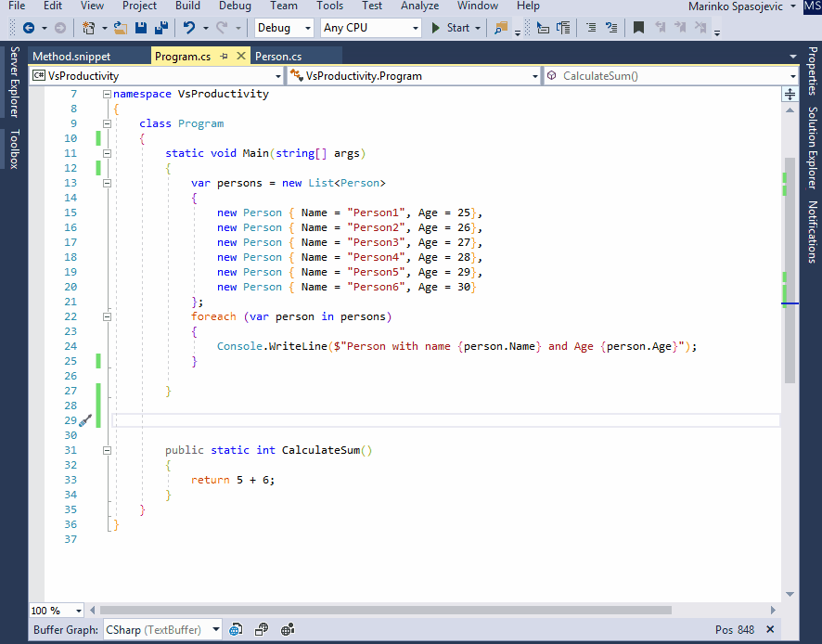822x644 pixels.
Task: Click the Save disk icon
Action: click(141, 28)
